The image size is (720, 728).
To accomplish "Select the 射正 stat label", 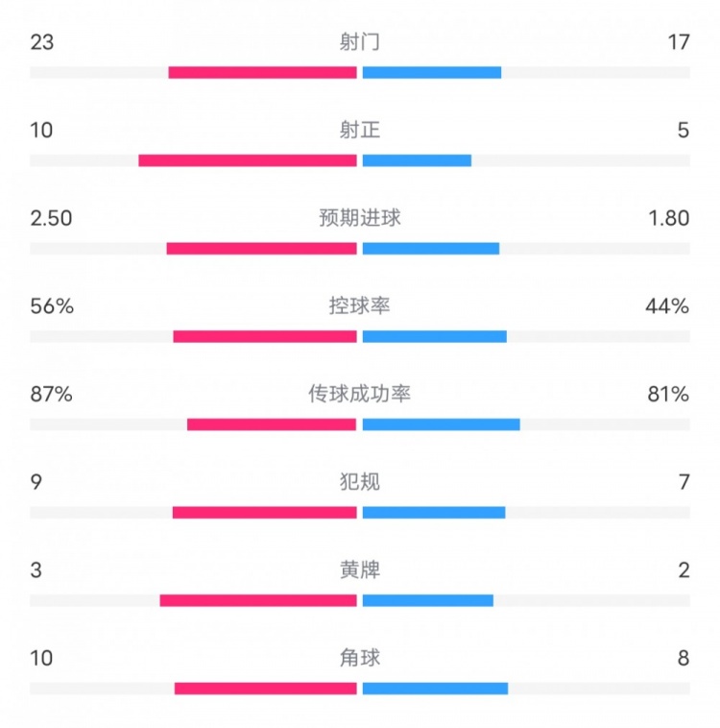I will click(360, 131).
